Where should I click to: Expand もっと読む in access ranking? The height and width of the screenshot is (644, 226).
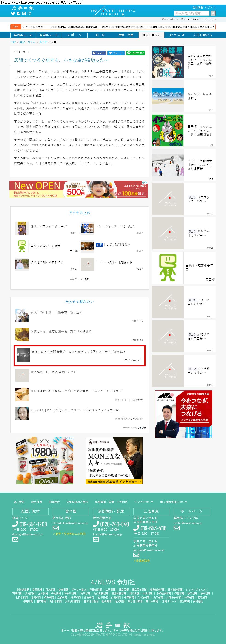point(80,279)
